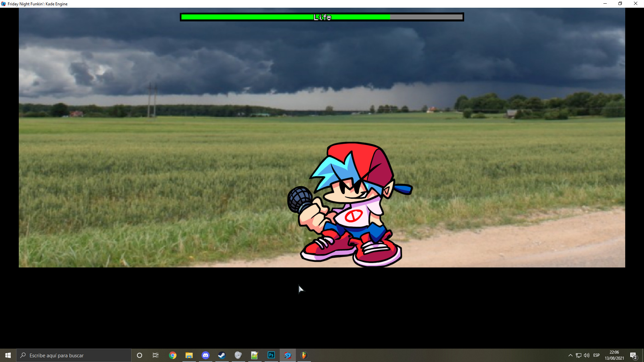Open network status from the system tray
644x362 pixels.
(x=579, y=355)
